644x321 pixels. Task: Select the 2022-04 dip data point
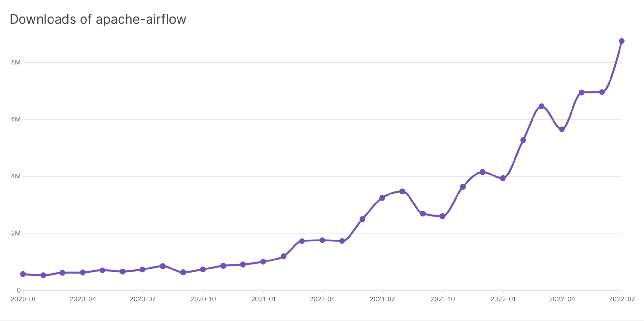tap(562, 129)
